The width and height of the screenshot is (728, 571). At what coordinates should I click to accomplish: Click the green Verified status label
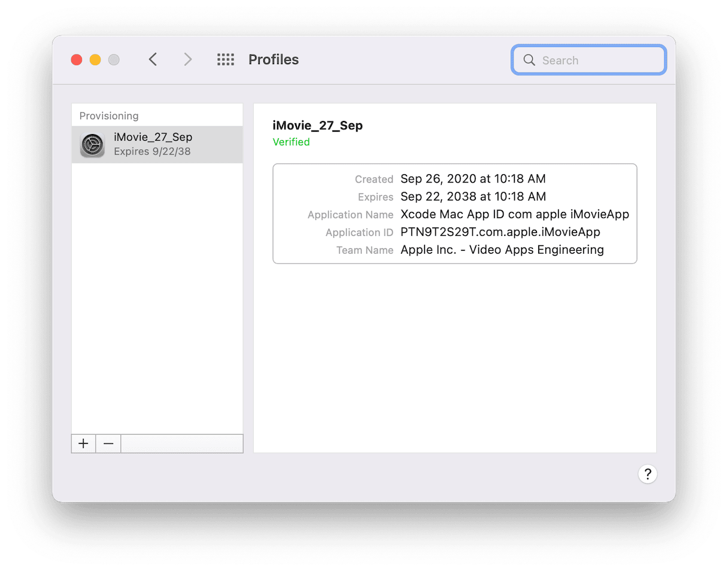291,142
